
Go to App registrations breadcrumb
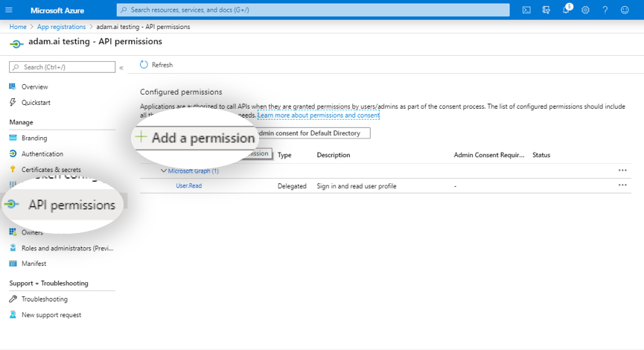[61, 27]
